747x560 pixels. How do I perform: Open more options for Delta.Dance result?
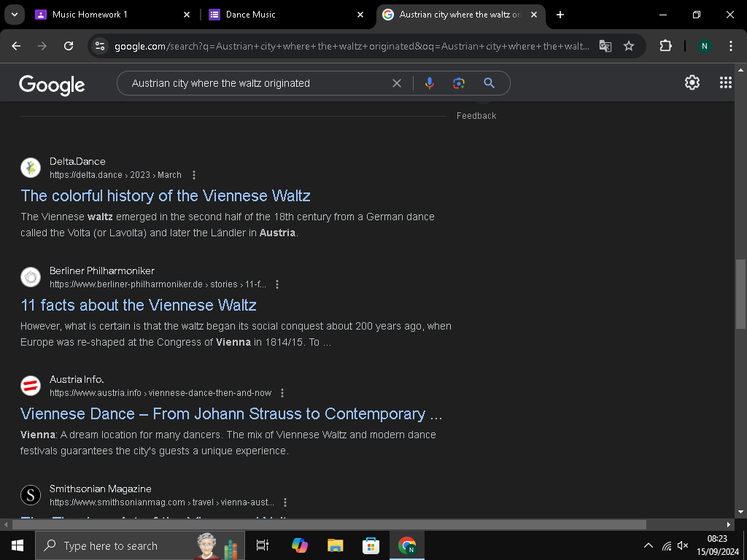click(x=194, y=175)
